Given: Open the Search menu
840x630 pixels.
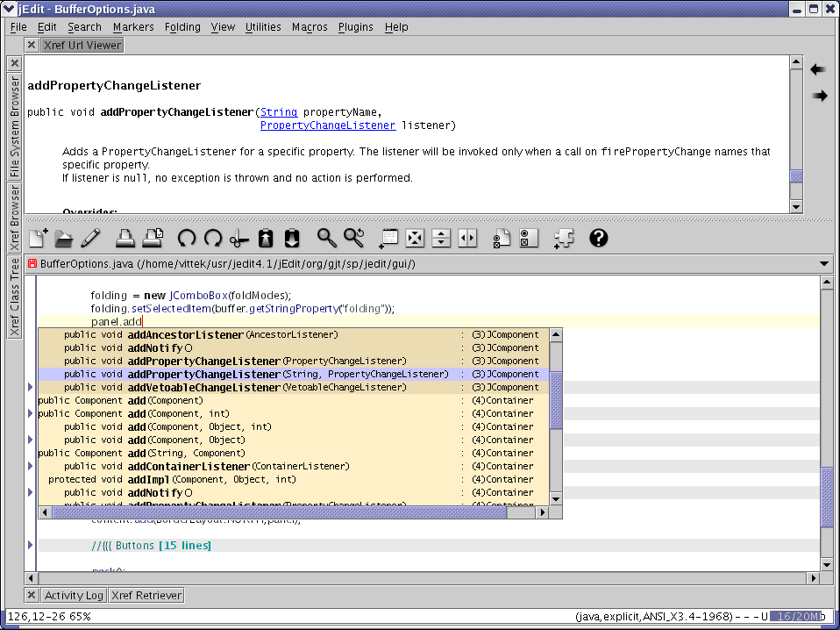Looking at the screenshot, I should coord(84,27).
